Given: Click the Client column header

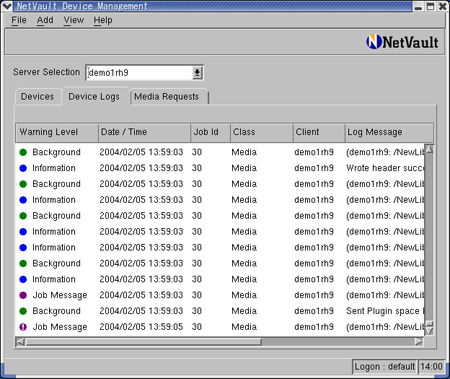Looking at the screenshot, I should (x=319, y=132).
